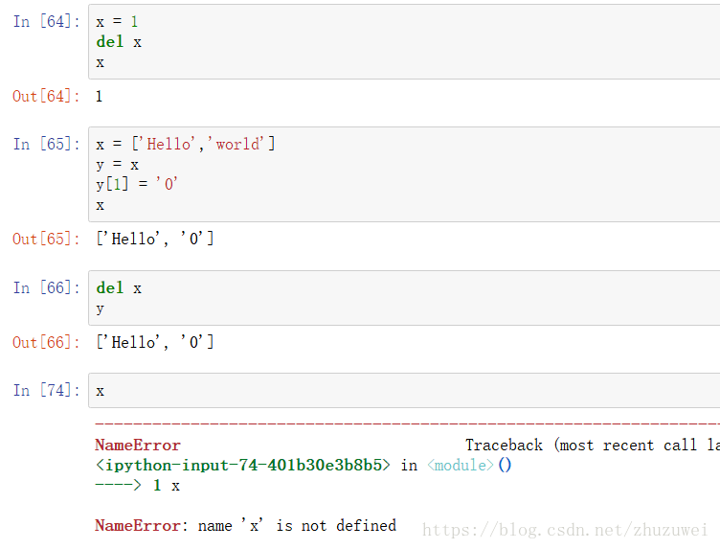Click inside the In [64] code cell
Screen dimensions: 720x549
[400, 42]
